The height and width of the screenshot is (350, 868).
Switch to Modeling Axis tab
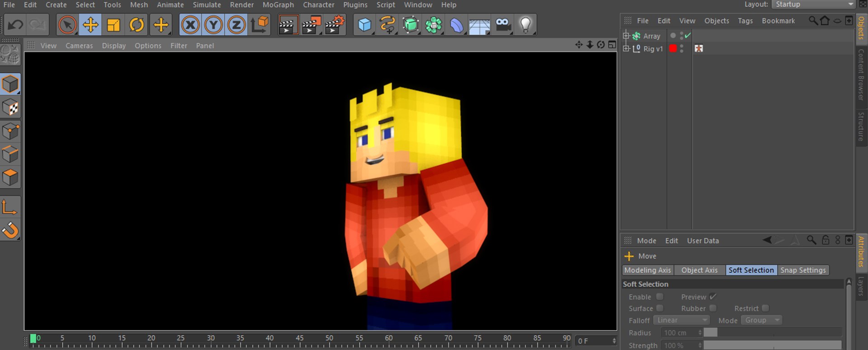[x=648, y=270]
